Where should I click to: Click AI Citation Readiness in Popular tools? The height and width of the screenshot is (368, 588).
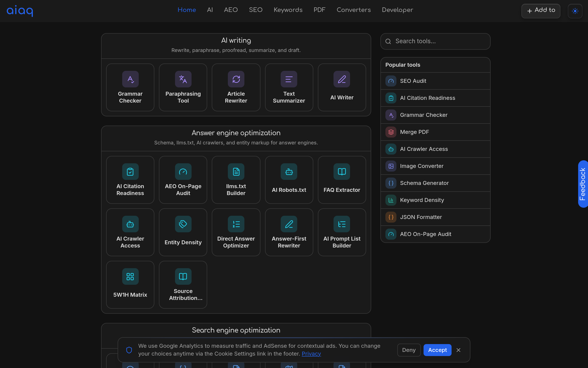click(x=435, y=98)
